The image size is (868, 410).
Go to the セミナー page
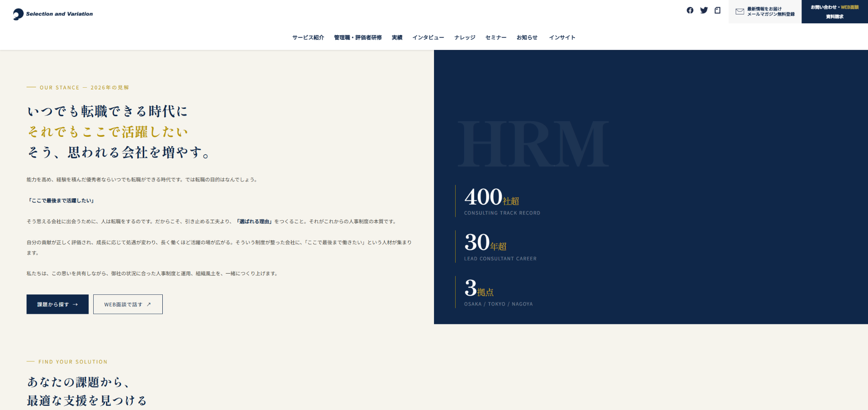coord(496,38)
